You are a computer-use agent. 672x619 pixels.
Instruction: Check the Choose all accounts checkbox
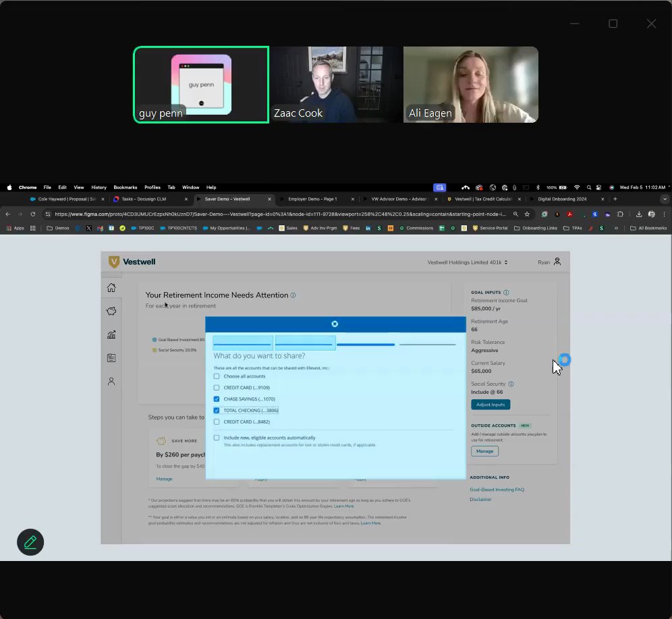pos(217,376)
